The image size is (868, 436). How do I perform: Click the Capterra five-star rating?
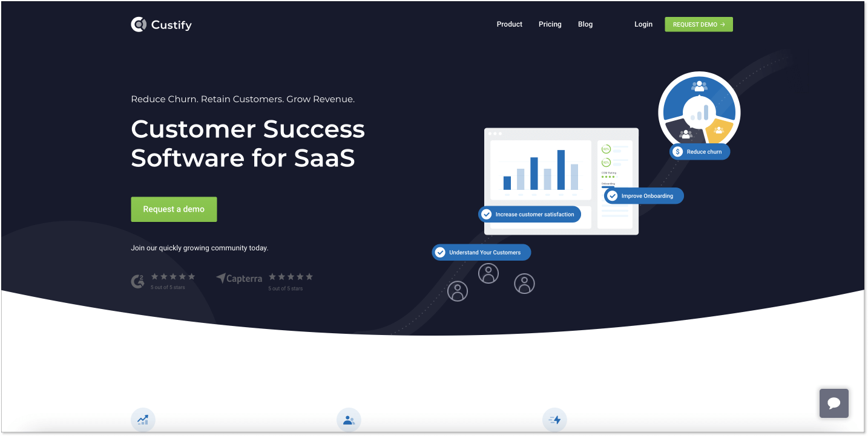(291, 276)
